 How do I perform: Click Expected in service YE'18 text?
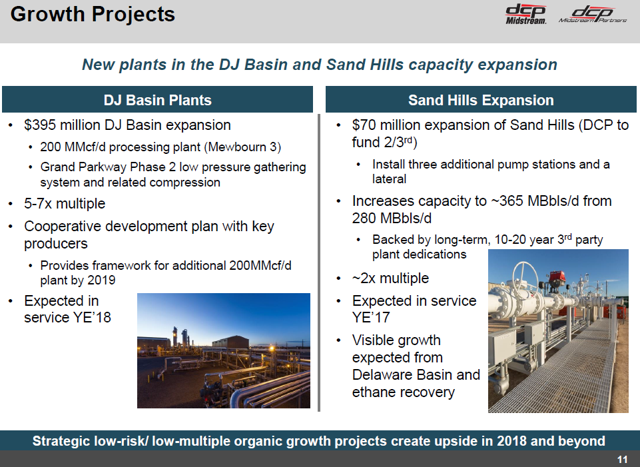coord(67,309)
